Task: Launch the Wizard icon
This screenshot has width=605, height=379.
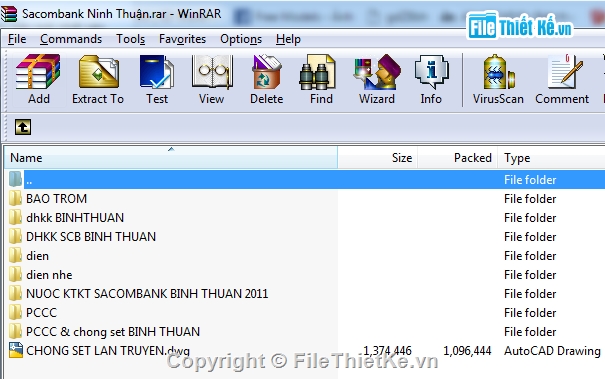Action: (x=377, y=79)
